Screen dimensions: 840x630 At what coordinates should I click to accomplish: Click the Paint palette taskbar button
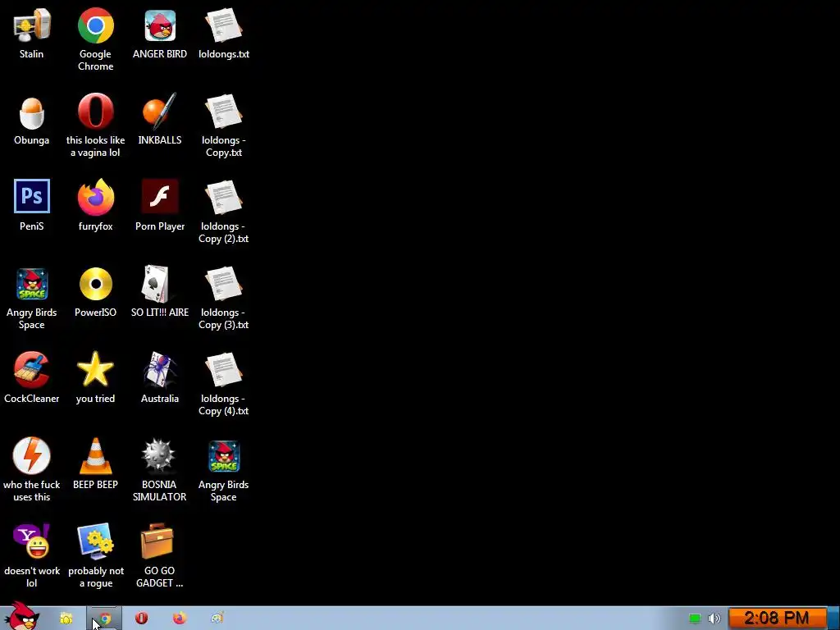coord(217,619)
